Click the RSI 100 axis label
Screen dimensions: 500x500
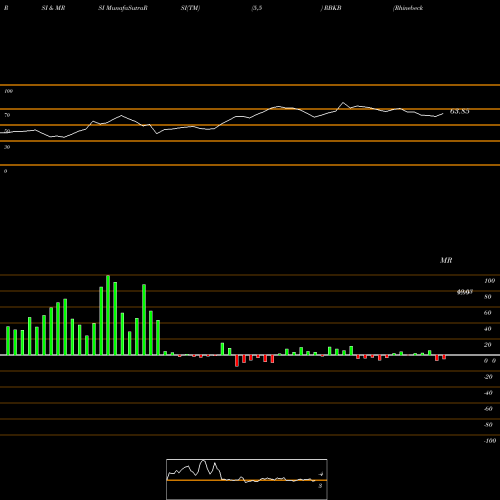(x=8, y=91)
